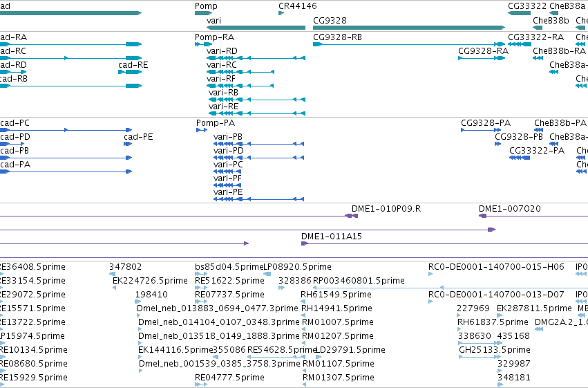The image size is (588, 388).
Task: Select the CG9328-PA protein label
Action: [x=486, y=123]
